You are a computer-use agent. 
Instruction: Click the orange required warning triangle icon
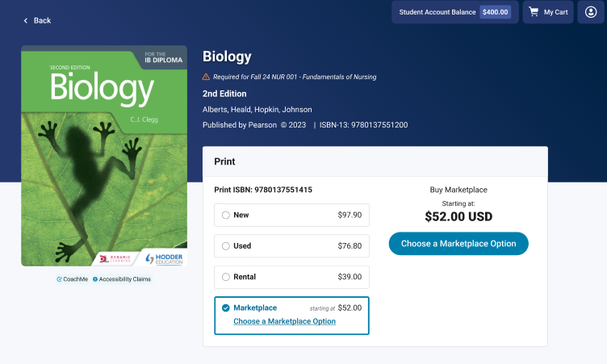[206, 77]
